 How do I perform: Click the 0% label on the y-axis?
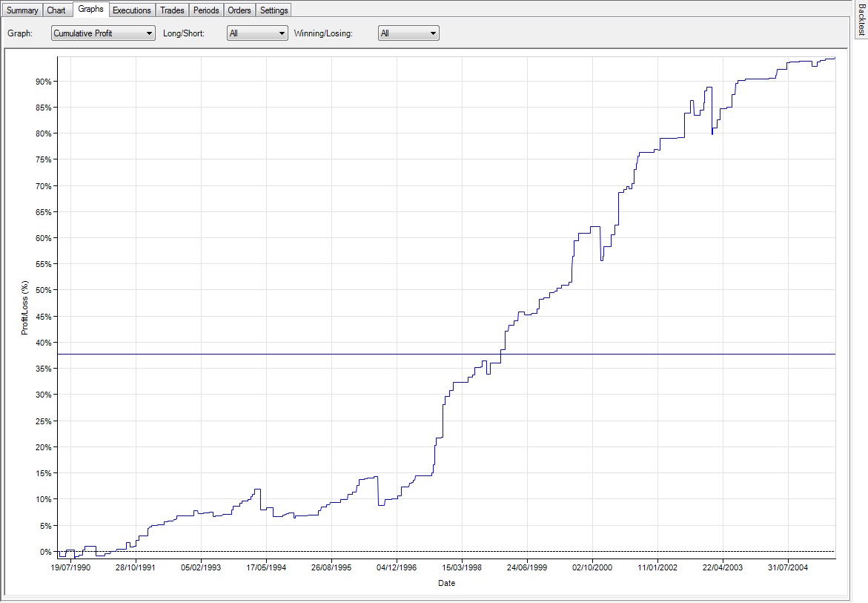point(45,552)
